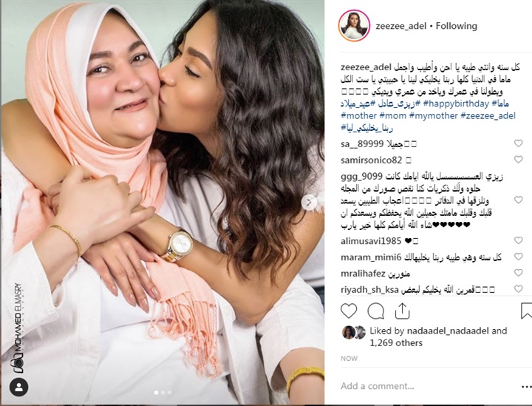Image resolution: width=532 pixels, height=406 pixels.
Task: Open the three-dot more options menu
Action: (527, 386)
